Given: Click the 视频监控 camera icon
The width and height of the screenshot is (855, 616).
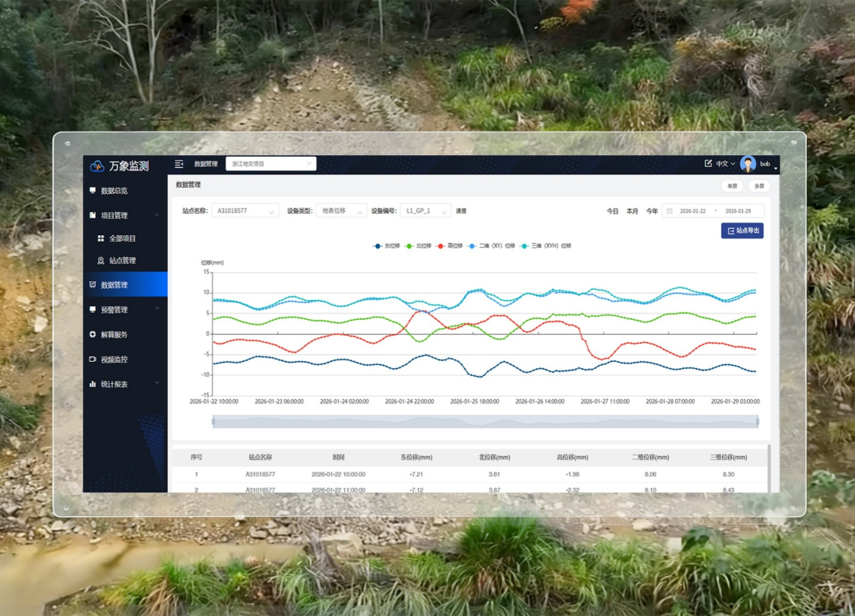Looking at the screenshot, I should [x=93, y=359].
